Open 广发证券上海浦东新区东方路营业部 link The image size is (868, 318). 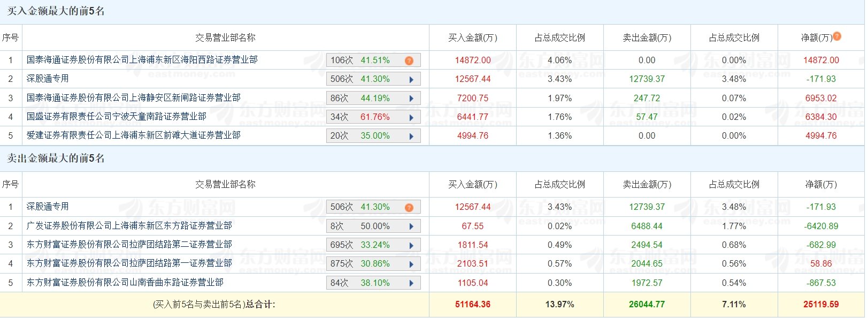pos(129,226)
